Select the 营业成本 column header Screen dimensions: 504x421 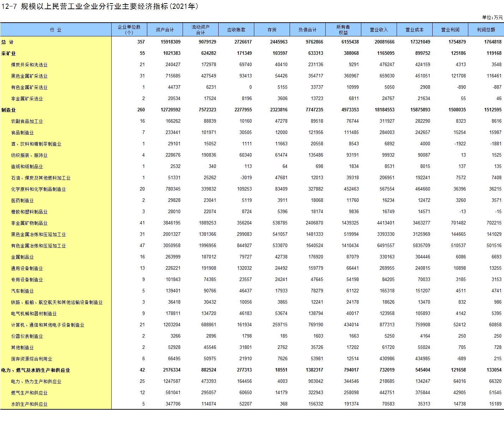coord(415,30)
